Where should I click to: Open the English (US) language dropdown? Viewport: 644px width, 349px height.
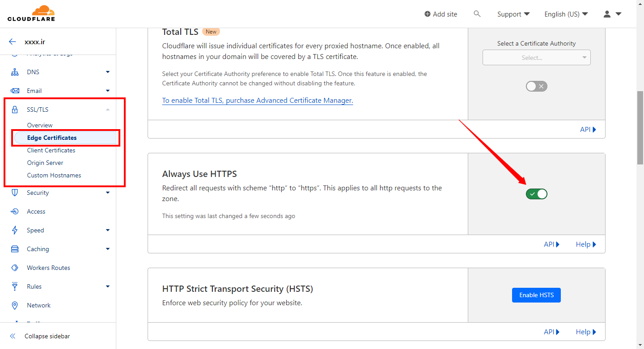pyautogui.click(x=566, y=14)
